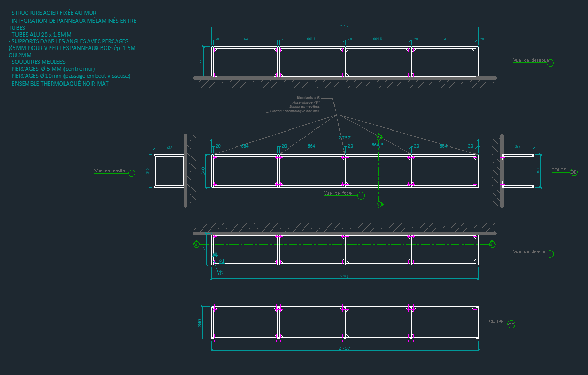The image size is (588, 375).
Task: Select the Montants x 6 annotation
Action: (x=308, y=97)
